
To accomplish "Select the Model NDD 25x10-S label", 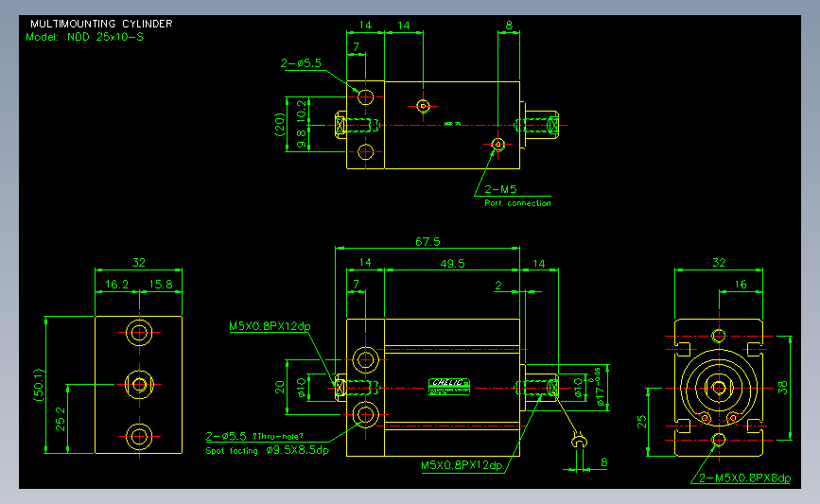I will coord(84,37).
